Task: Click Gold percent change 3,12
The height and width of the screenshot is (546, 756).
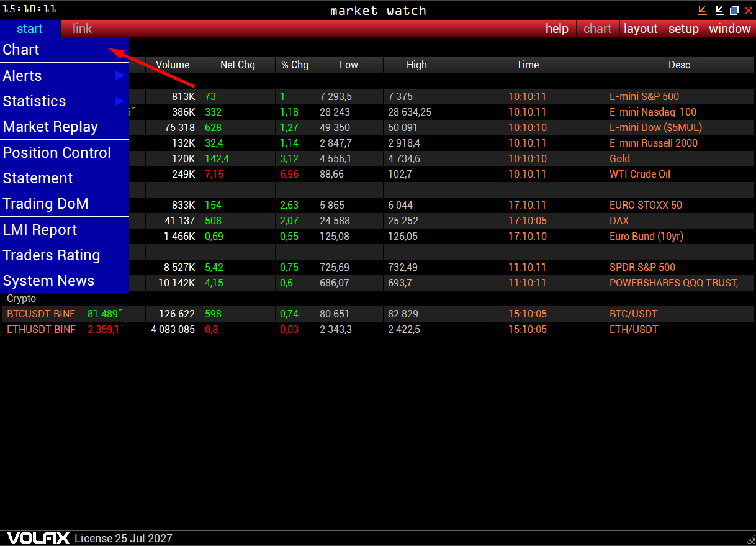Action: pos(289,158)
